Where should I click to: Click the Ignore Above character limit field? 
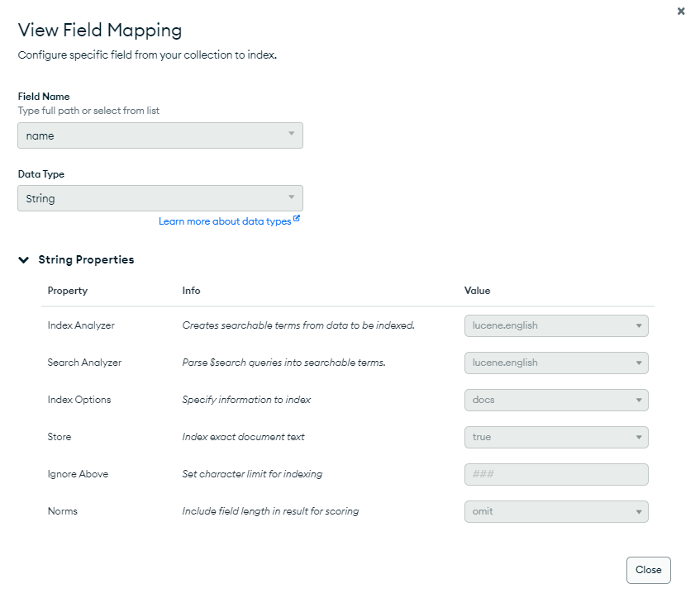(556, 474)
